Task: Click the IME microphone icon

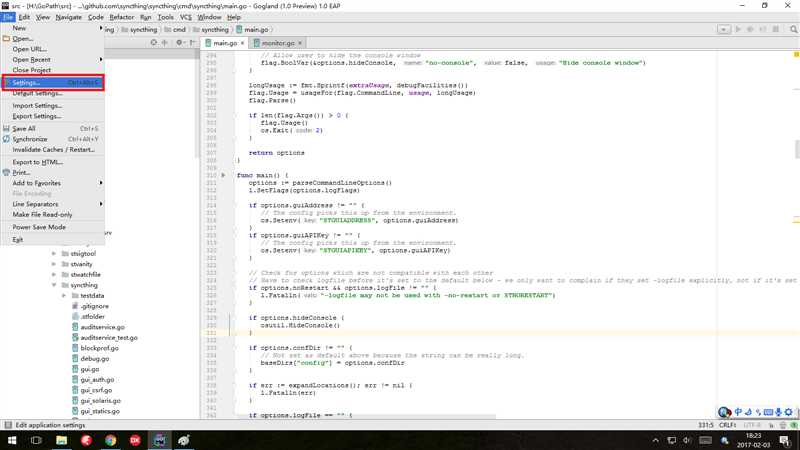Action: pyautogui.click(x=779, y=412)
